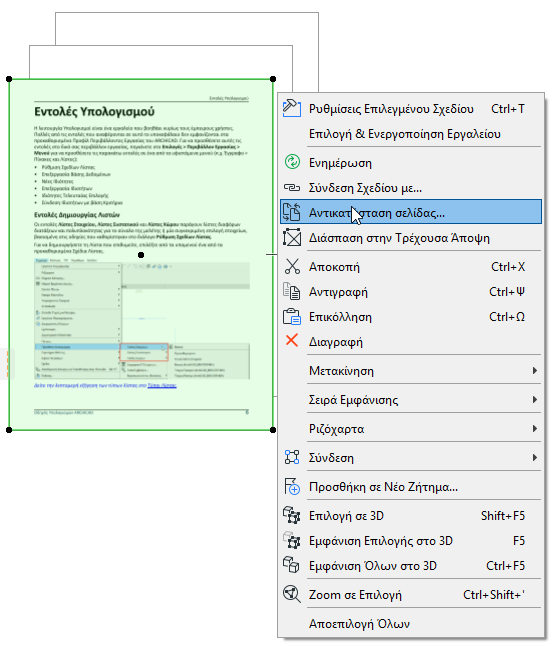Click the cube icon beside Εμφάνιση Επιλογής στο 3D
This screenshot has height=646, width=557.
pos(292,540)
